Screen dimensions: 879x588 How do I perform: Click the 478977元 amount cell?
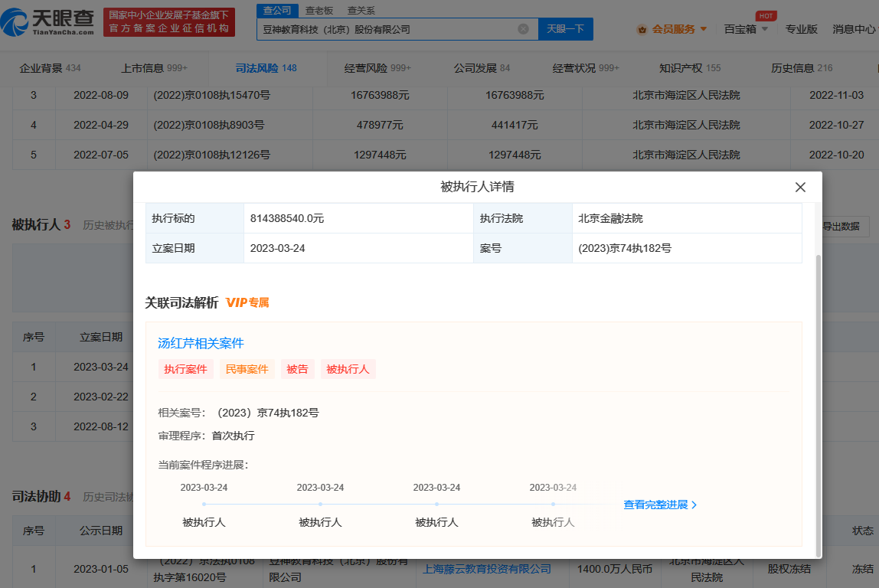click(380, 125)
